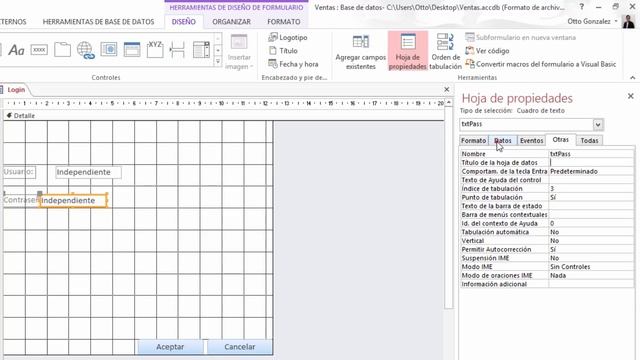Open Otto Gonzalez account menu
The image size is (640, 360).
592,21
